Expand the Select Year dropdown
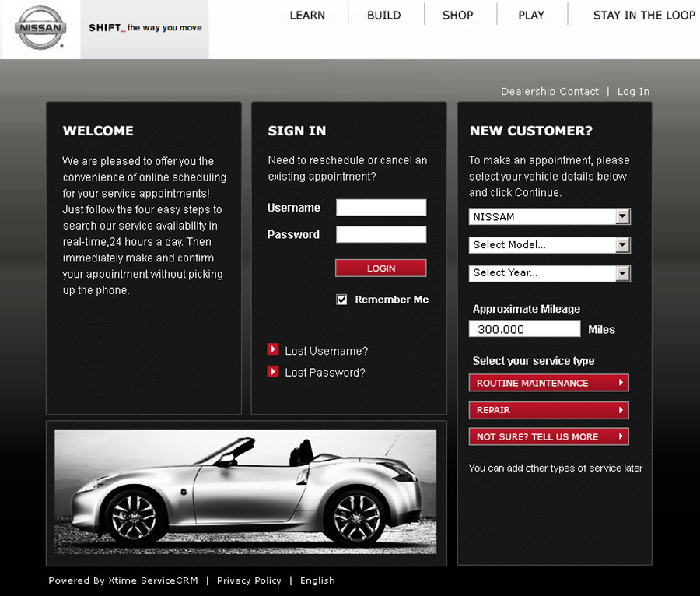 pyautogui.click(x=549, y=273)
